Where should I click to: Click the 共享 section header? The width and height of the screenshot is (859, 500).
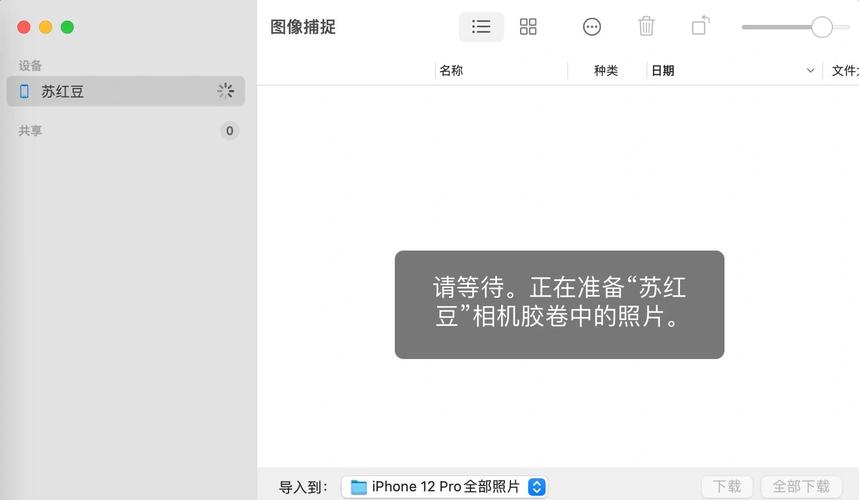click(x=30, y=131)
